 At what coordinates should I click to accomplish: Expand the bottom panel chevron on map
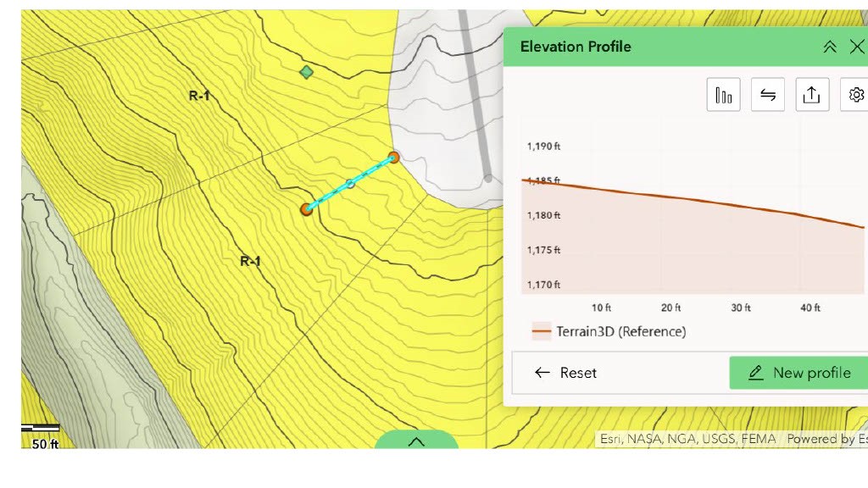[x=416, y=441]
